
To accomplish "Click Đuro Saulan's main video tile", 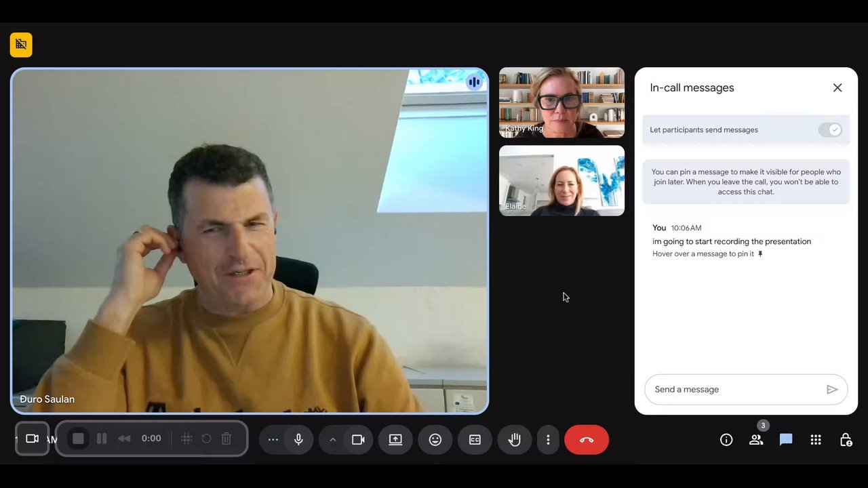I will tap(250, 241).
